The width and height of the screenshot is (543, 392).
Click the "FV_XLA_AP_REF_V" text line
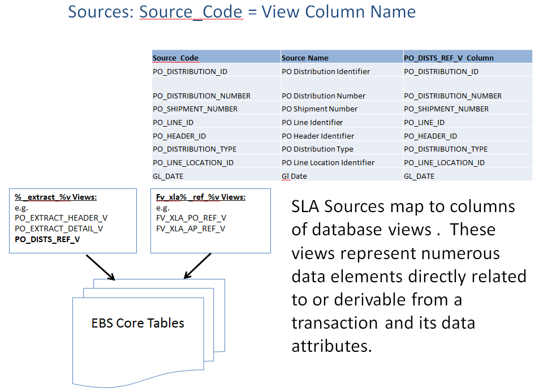point(191,229)
